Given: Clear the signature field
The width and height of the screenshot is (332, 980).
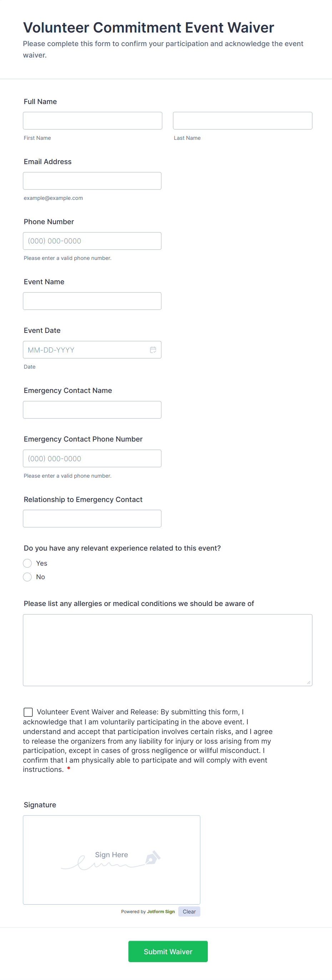Looking at the screenshot, I should (189, 911).
